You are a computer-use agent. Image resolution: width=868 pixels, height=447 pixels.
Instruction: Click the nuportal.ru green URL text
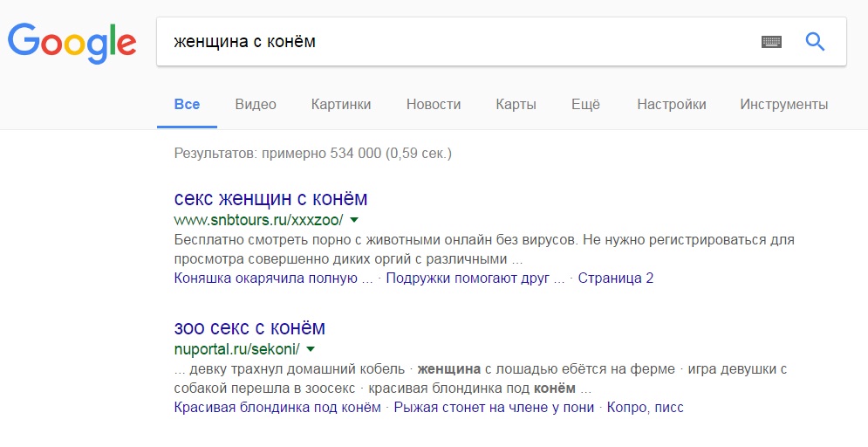pyautogui.click(x=237, y=349)
